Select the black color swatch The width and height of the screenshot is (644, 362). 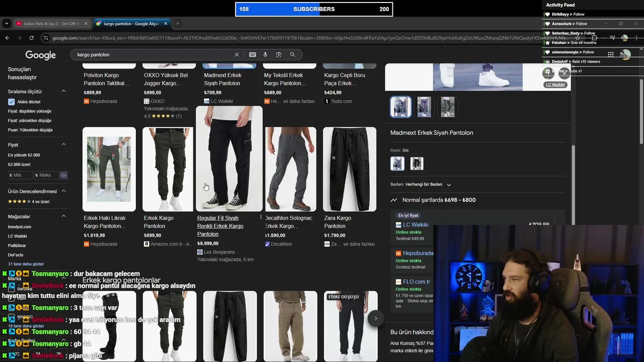417,163
